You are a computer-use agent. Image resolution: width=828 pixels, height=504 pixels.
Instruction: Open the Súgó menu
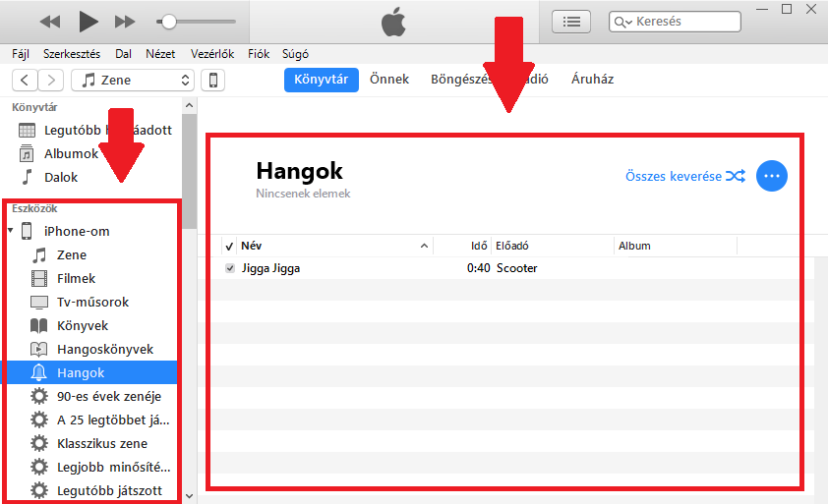click(295, 54)
